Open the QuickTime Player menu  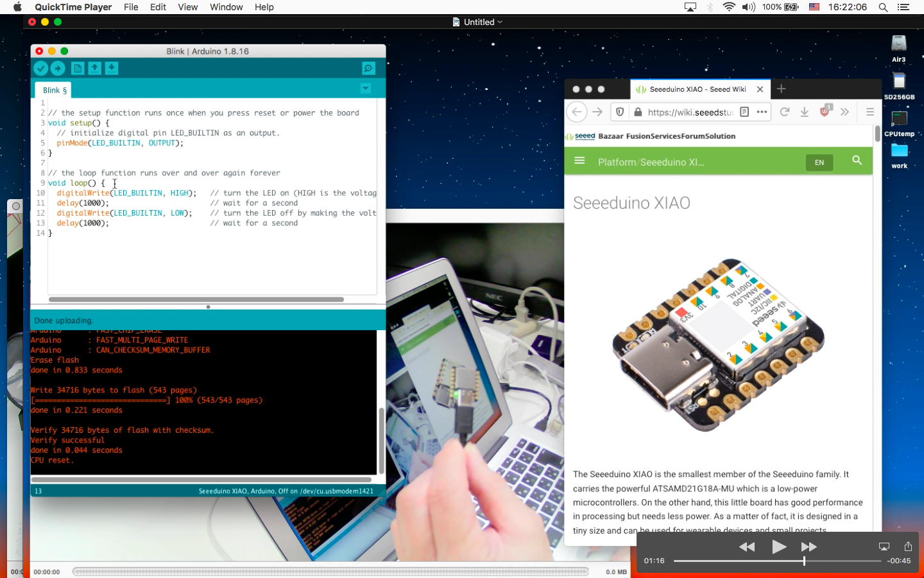[x=73, y=7]
